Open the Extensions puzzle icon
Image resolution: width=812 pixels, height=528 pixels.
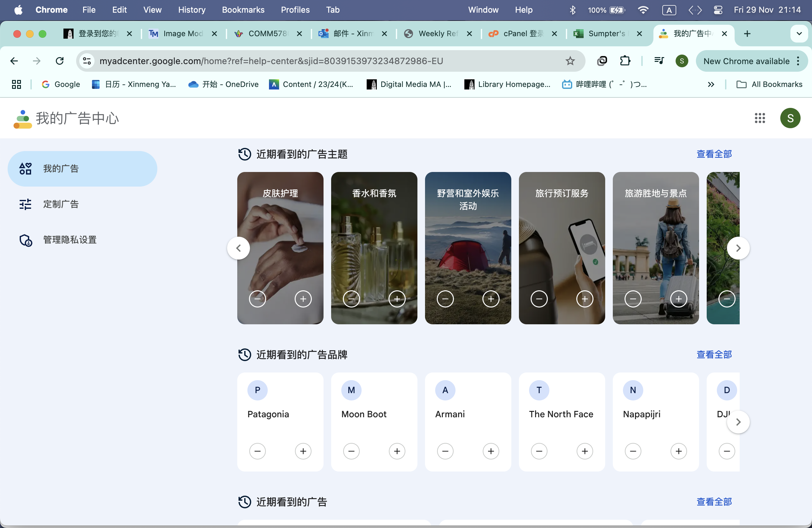coord(625,61)
